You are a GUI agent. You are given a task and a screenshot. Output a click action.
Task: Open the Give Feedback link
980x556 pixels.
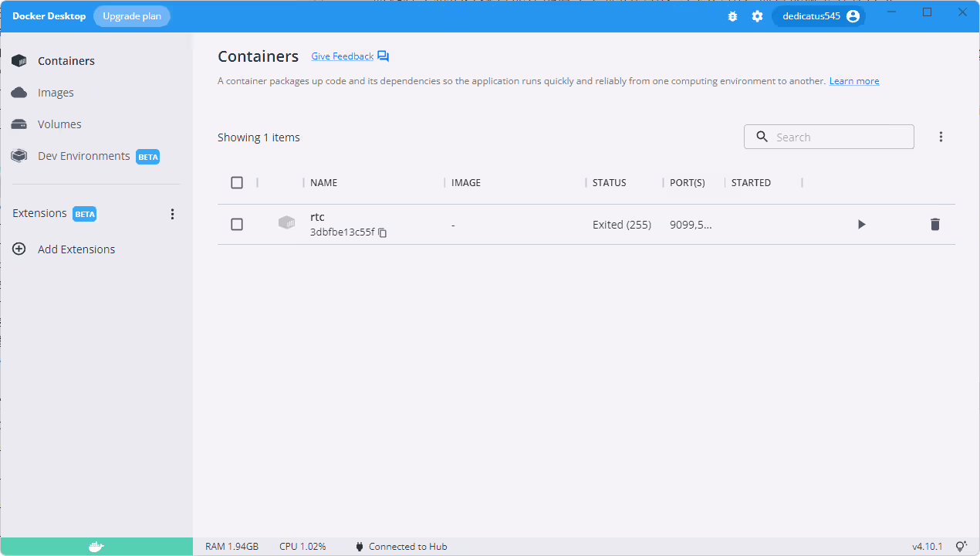point(342,56)
